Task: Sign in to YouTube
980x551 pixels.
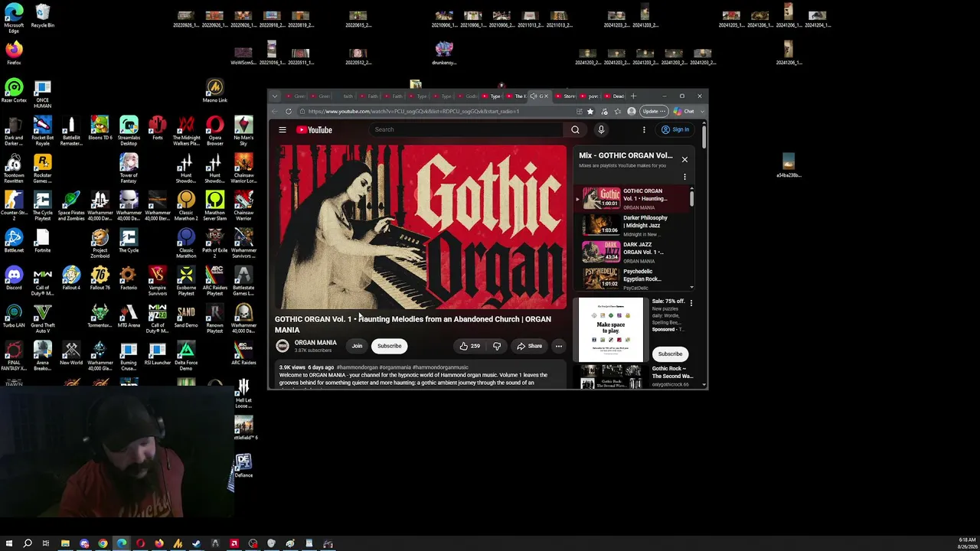Action: point(675,130)
